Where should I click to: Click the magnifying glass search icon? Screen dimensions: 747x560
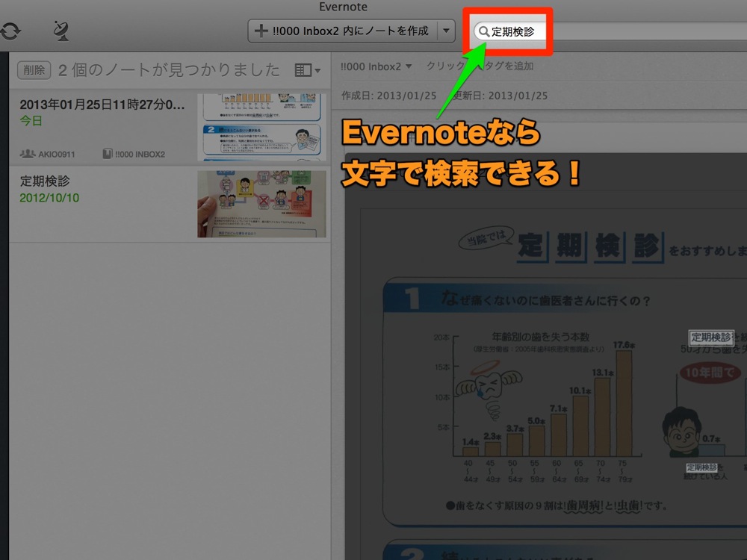pyautogui.click(x=483, y=31)
